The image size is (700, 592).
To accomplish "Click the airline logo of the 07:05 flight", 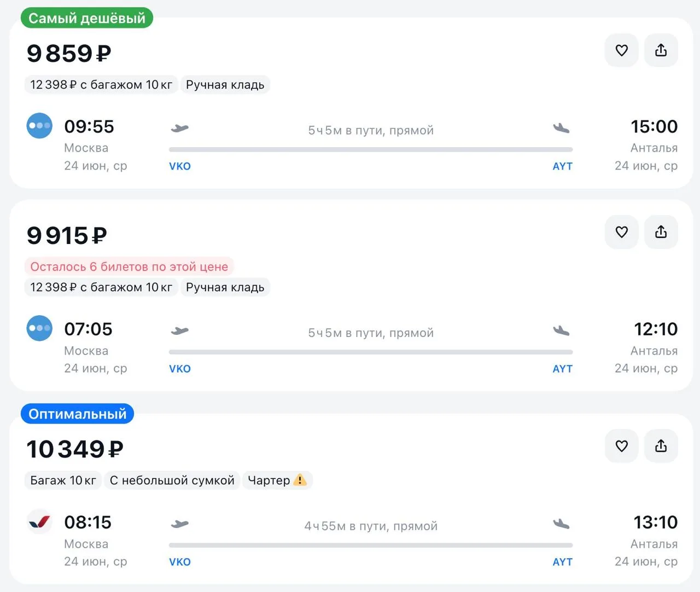I will pos(39,328).
